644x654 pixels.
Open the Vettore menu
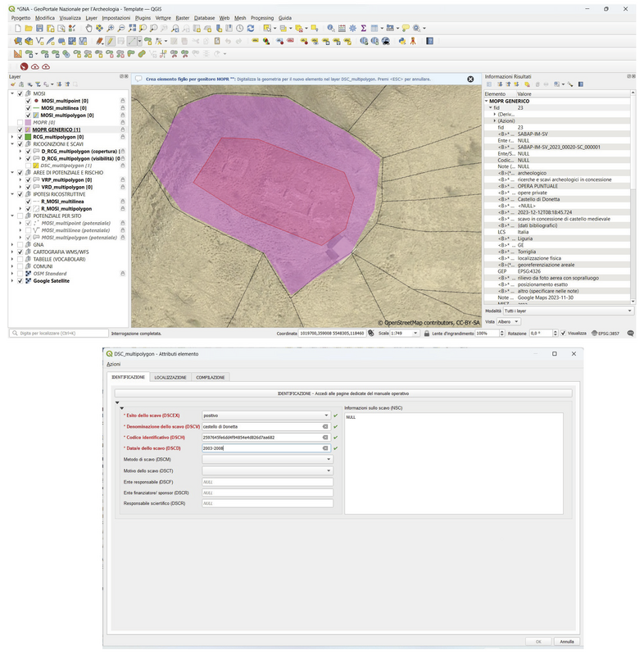(x=163, y=18)
